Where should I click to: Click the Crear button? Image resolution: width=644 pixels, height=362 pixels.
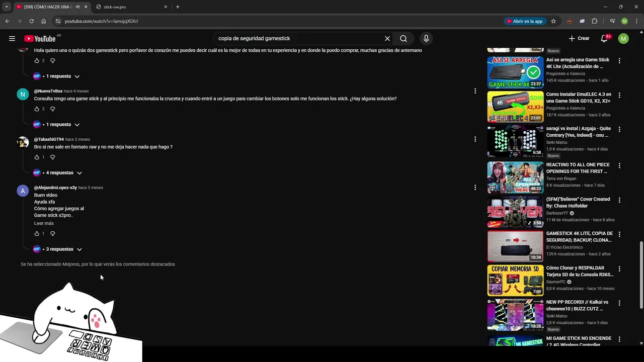click(579, 39)
